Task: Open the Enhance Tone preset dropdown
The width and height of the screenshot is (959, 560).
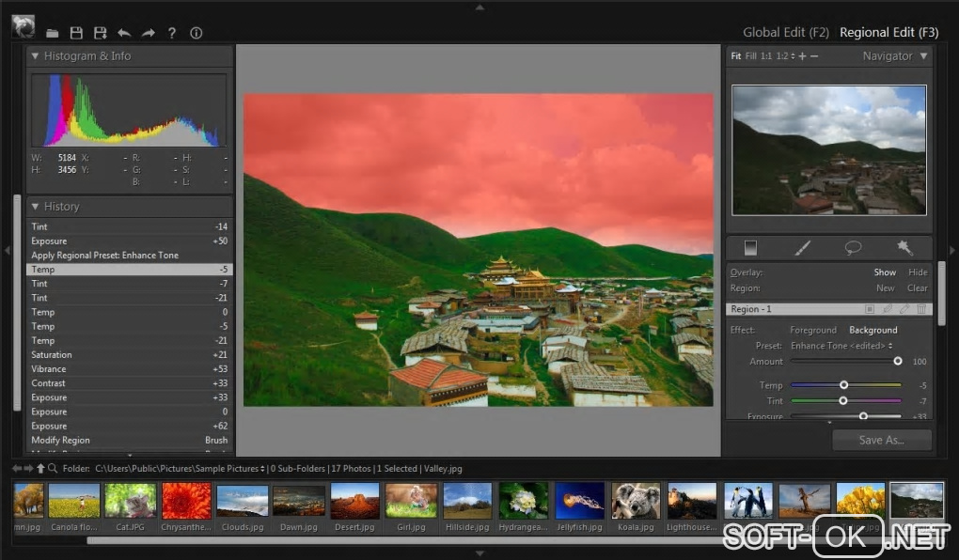Action: 841,346
